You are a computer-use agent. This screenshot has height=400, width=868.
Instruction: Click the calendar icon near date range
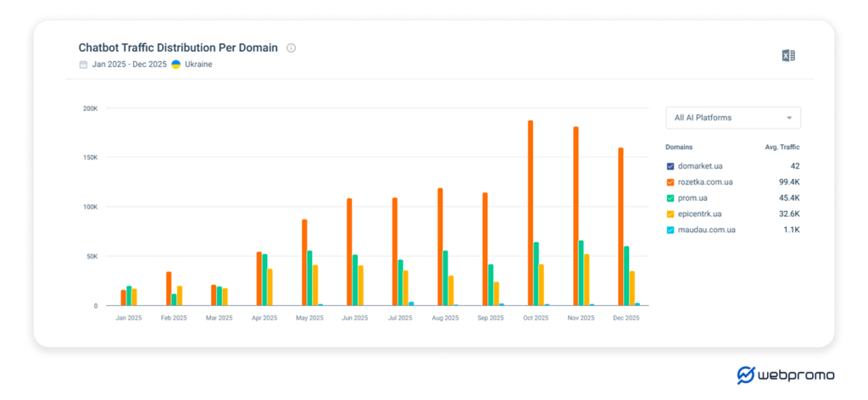84,64
